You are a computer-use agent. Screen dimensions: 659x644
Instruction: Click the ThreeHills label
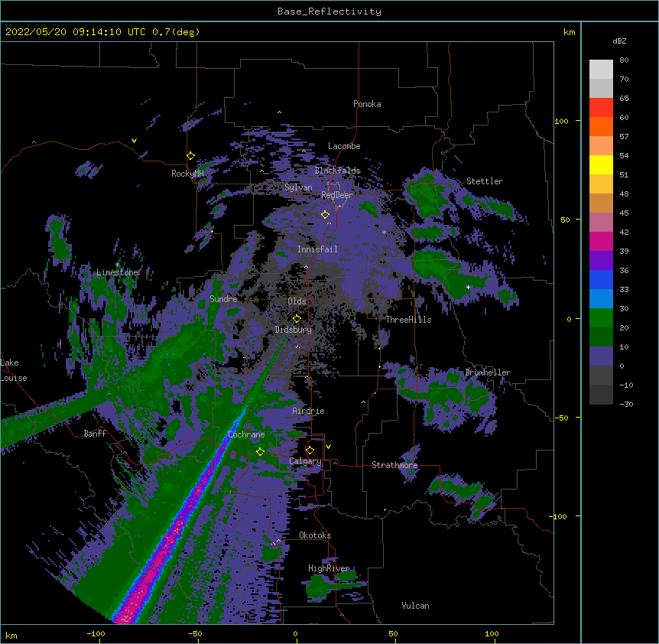[x=408, y=320]
